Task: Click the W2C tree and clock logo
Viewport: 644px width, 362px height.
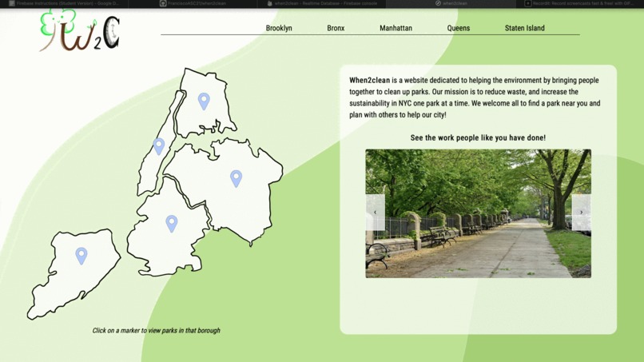Action: click(79, 31)
